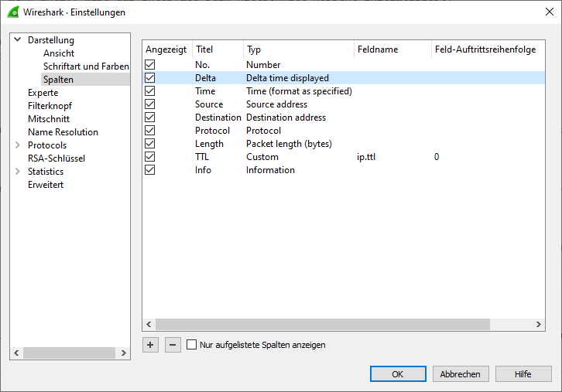Close the Einstellungen dialog

(549, 12)
